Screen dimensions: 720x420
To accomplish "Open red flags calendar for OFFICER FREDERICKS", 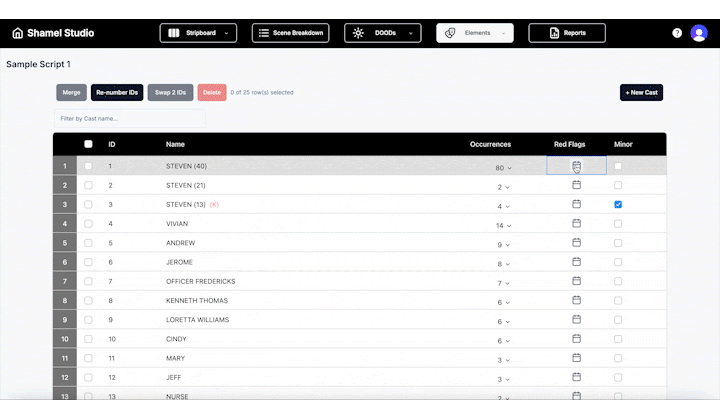I will pyautogui.click(x=576, y=281).
